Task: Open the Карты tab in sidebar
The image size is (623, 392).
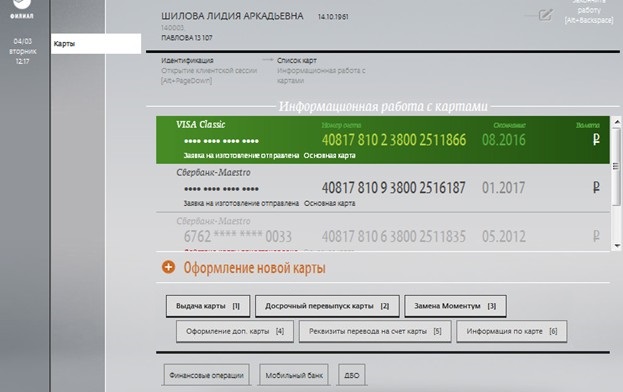Action: point(96,44)
